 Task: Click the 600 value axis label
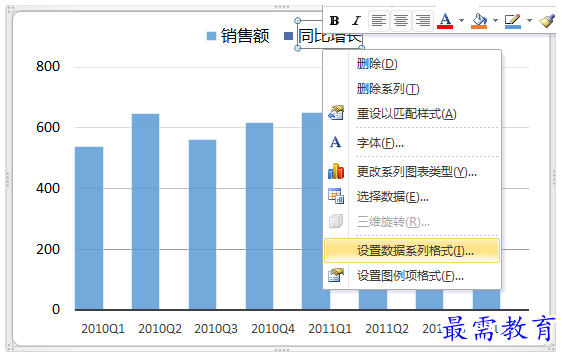(48, 128)
